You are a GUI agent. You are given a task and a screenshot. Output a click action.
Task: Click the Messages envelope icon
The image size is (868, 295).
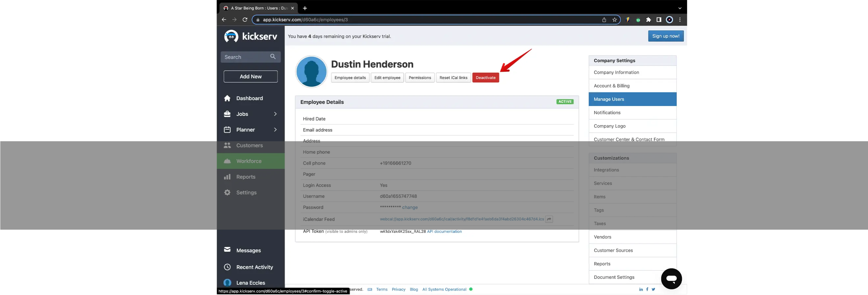coord(228,250)
